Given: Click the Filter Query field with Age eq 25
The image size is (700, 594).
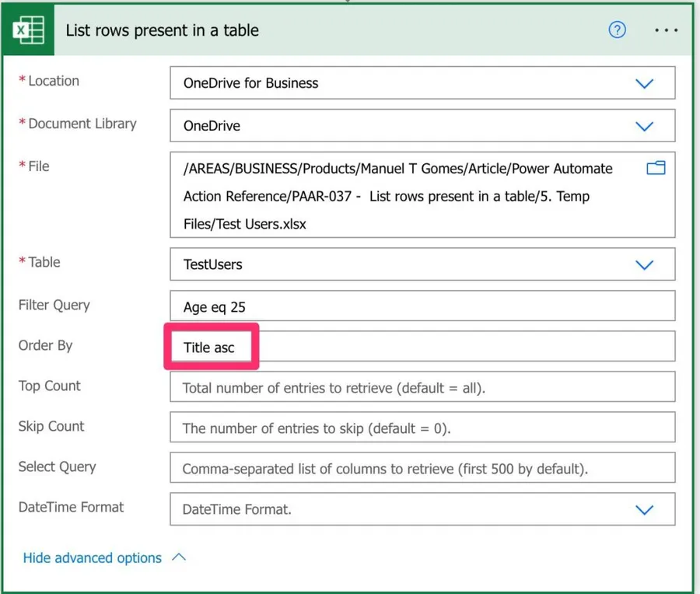Looking at the screenshot, I should (422, 306).
